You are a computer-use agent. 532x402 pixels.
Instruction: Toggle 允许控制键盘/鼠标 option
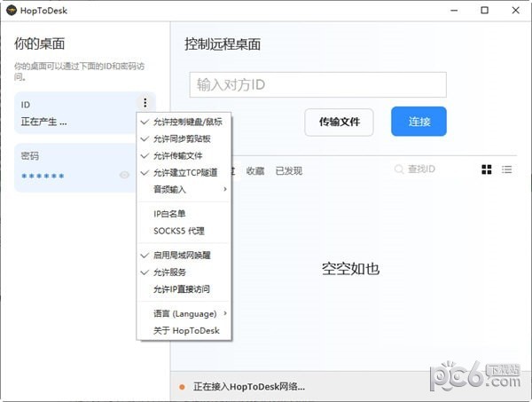(x=187, y=122)
